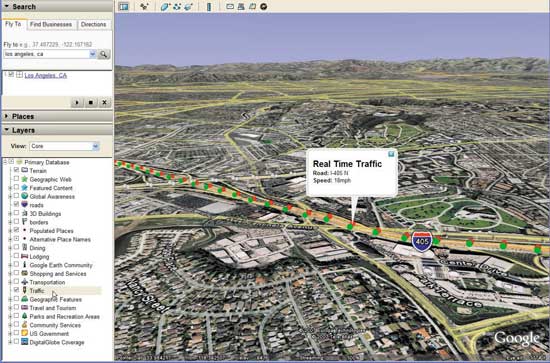Click the Play tour button under results
The width and height of the screenshot is (550, 363).
(77, 102)
